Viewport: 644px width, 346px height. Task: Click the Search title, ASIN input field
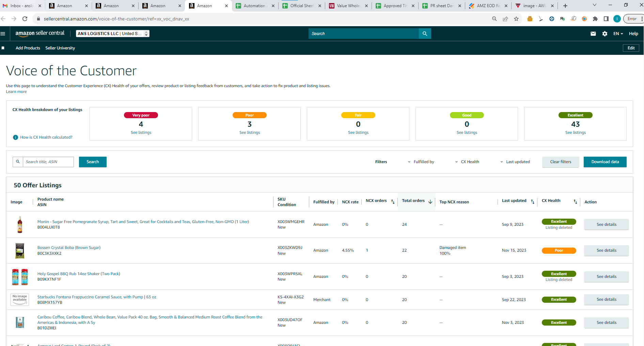coord(48,162)
